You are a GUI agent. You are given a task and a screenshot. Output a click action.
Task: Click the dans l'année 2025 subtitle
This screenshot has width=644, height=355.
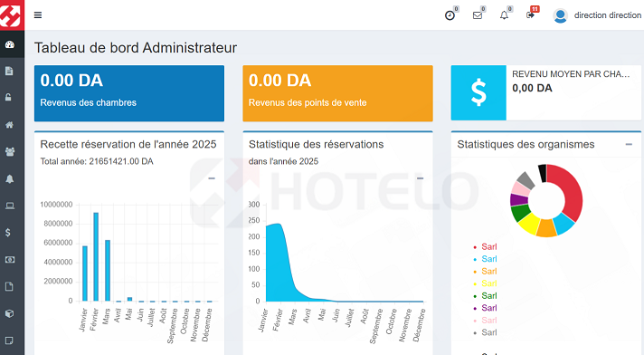[283, 162]
